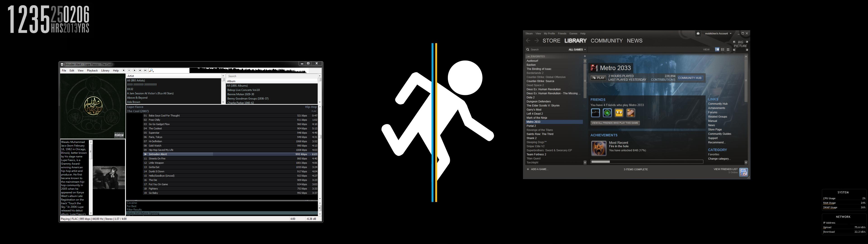Open the magnifier search dropdown in foobar2000 toolbar

click(x=151, y=70)
